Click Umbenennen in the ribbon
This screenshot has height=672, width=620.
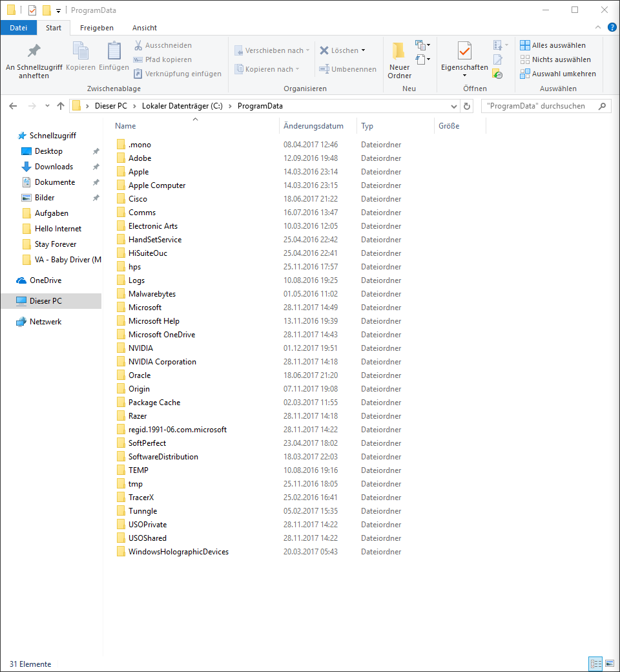[x=348, y=69]
